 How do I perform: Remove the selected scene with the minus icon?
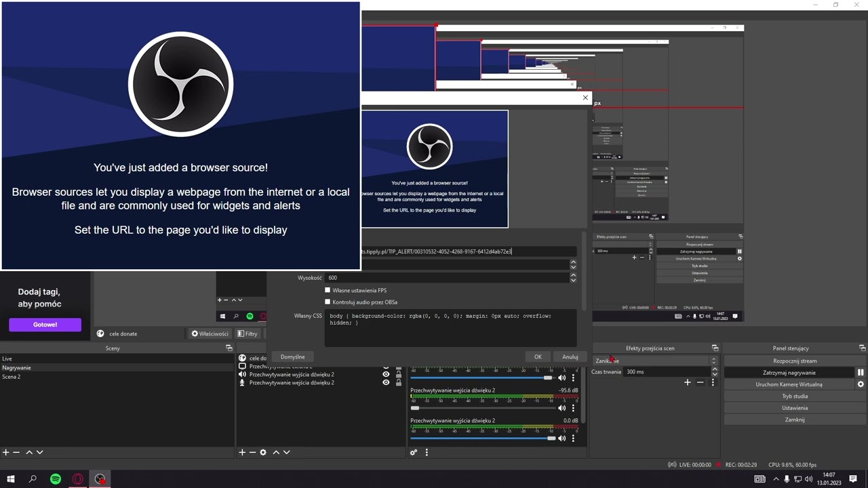[x=16, y=452]
